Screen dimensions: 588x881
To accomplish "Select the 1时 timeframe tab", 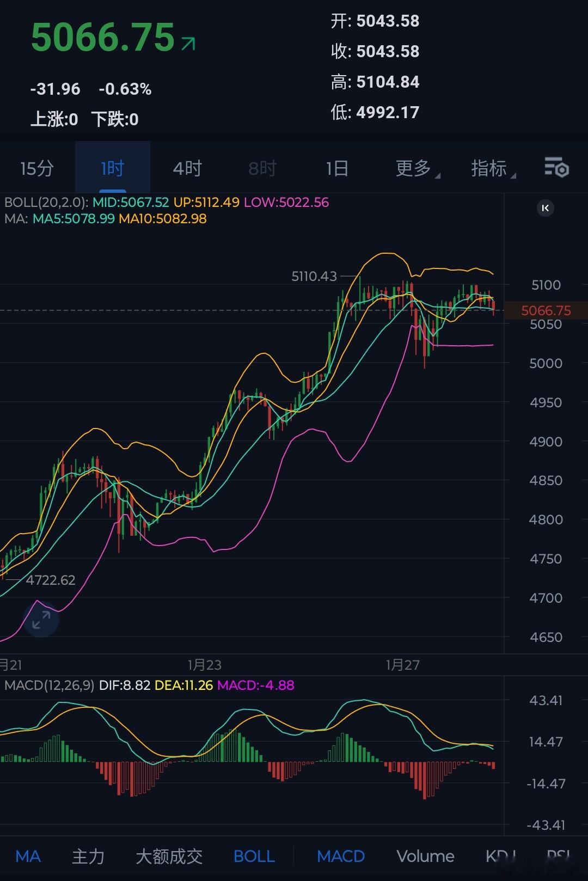I will tap(113, 168).
